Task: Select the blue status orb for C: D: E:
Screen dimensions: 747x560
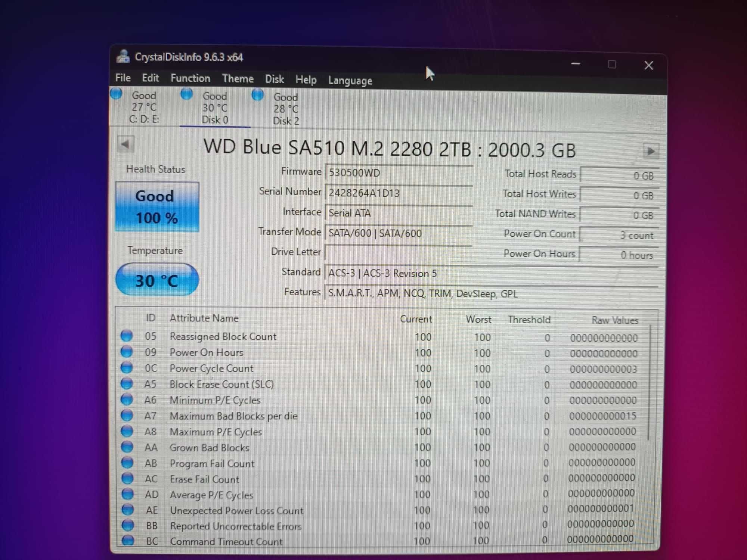Action: 116,93
